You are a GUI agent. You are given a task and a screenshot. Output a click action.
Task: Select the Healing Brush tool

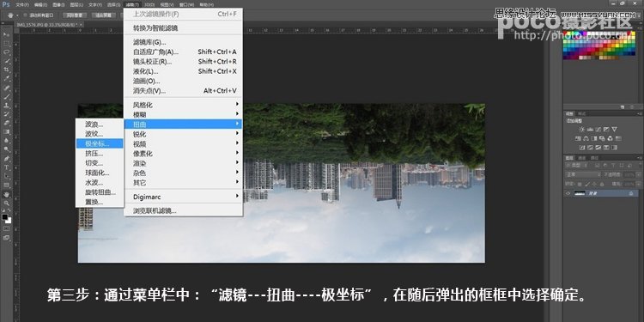point(7,88)
